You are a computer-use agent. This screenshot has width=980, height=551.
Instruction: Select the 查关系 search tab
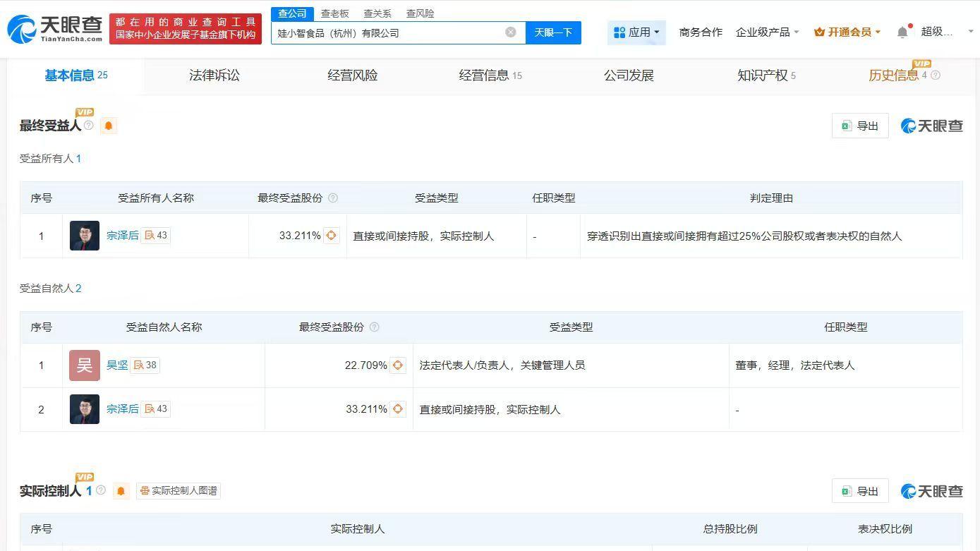377,13
